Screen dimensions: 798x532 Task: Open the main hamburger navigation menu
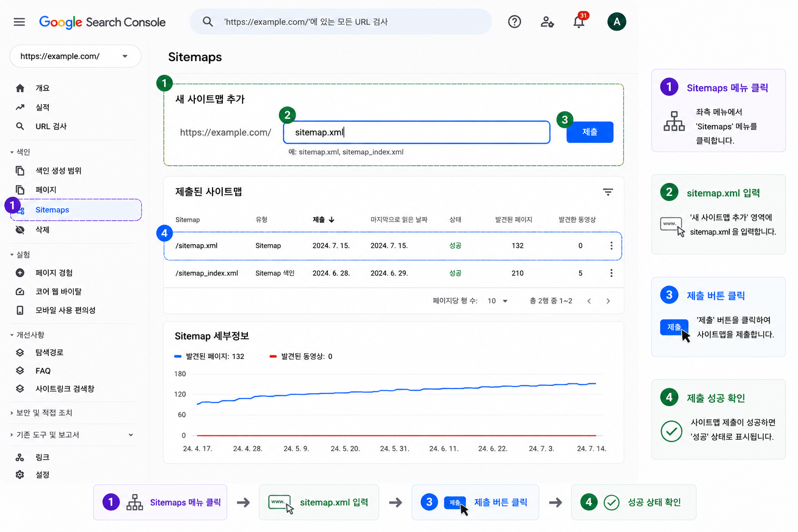[x=19, y=22]
